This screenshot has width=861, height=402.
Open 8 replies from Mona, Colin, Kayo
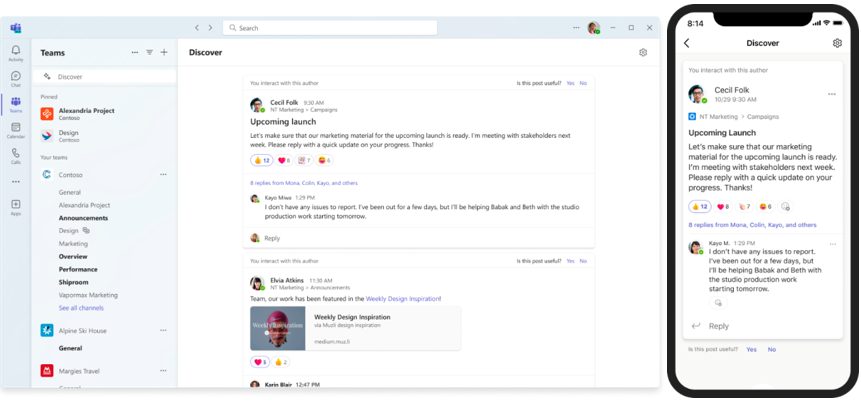(304, 183)
